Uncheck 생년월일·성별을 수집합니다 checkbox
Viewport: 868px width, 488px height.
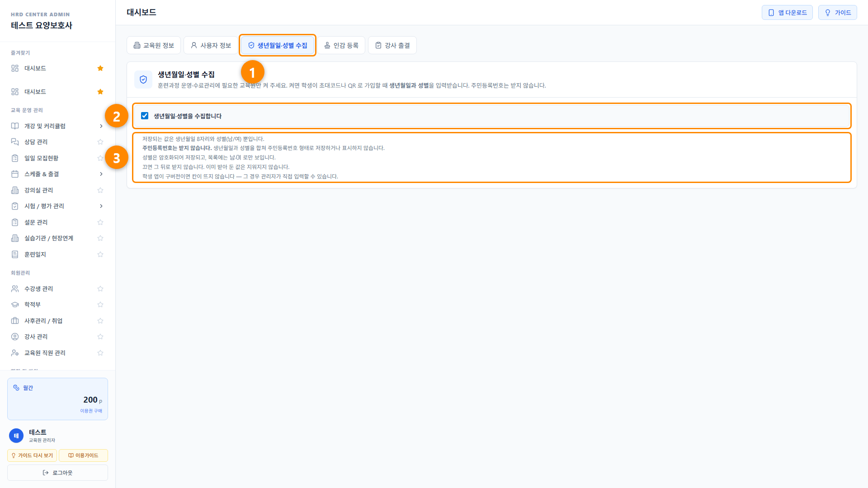(145, 116)
